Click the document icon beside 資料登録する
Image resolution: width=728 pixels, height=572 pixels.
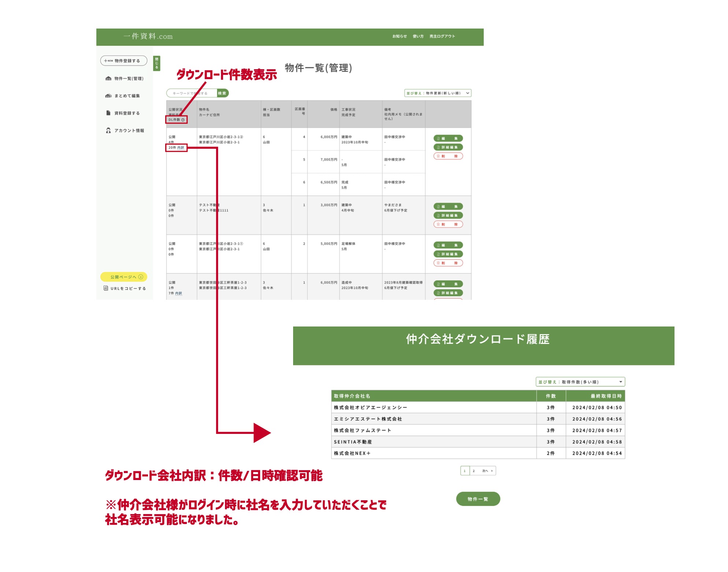click(108, 113)
